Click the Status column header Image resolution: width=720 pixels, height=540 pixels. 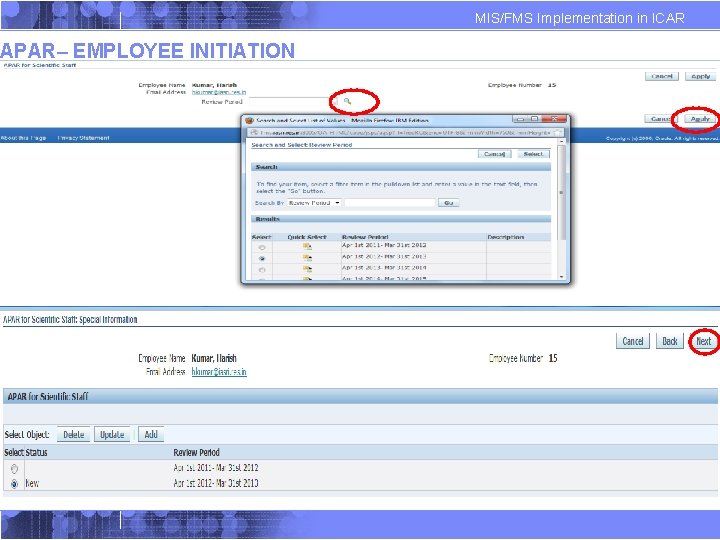tap(36, 453)
